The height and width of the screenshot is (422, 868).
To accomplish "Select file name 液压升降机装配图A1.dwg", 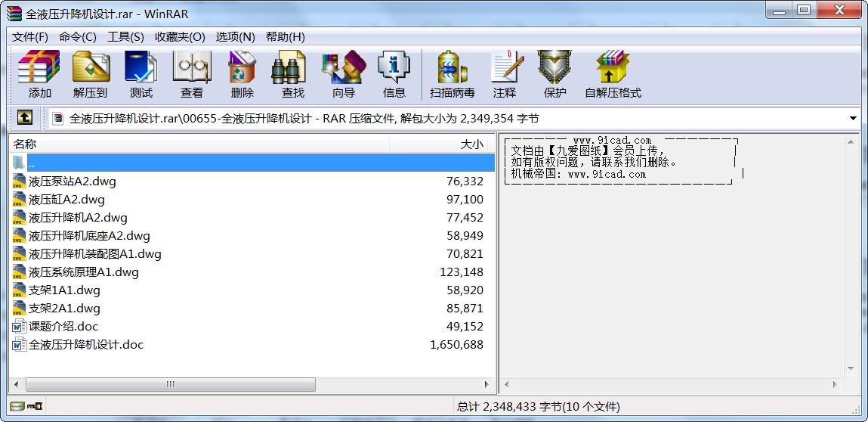I will point(94,254).
